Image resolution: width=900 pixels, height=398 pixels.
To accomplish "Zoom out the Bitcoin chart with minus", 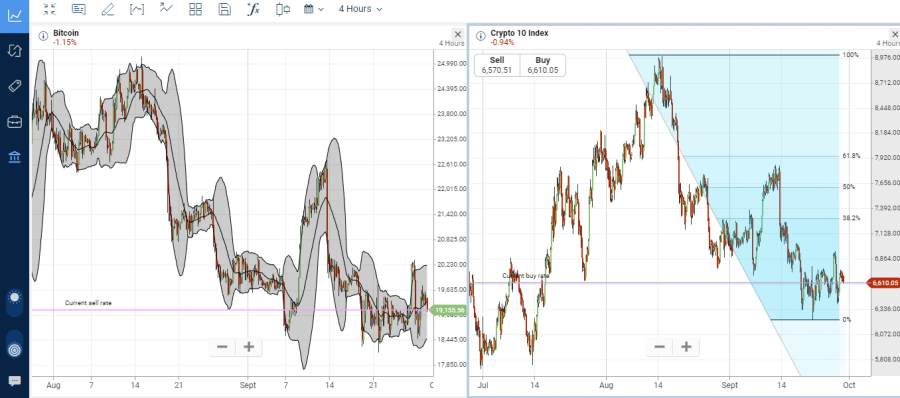I will tap(222, 347).
